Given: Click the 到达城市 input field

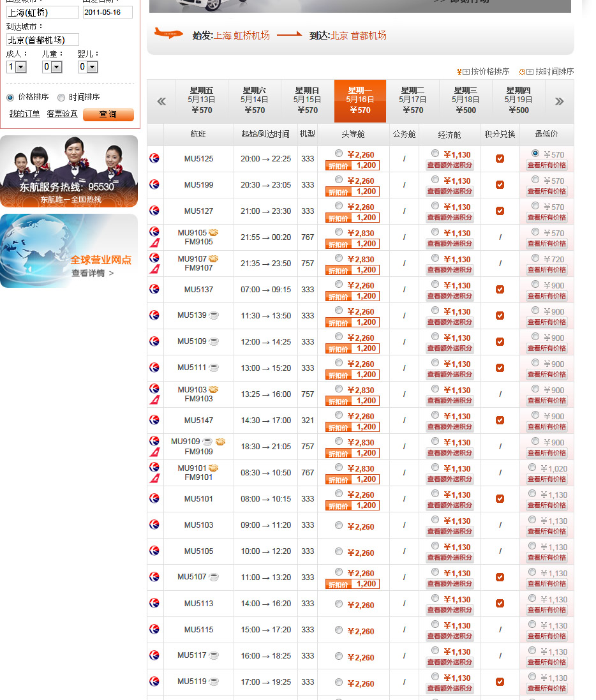Looking at the screenshot, I should point(43,40).
